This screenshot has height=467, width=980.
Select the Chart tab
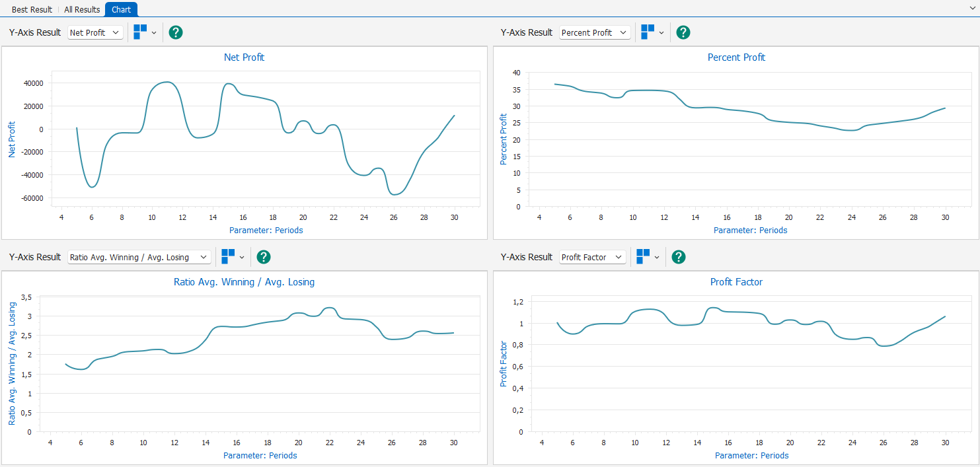coord(121,10)
